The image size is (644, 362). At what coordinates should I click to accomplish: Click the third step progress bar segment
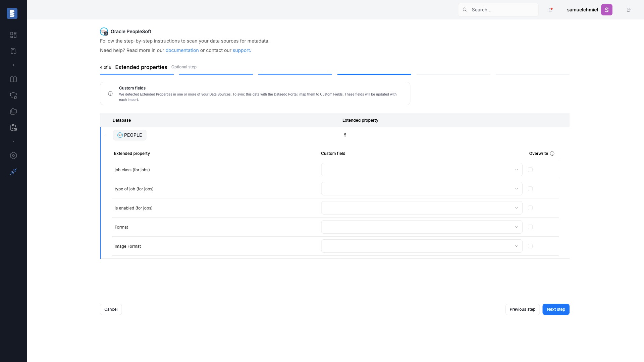click(295, 74)
